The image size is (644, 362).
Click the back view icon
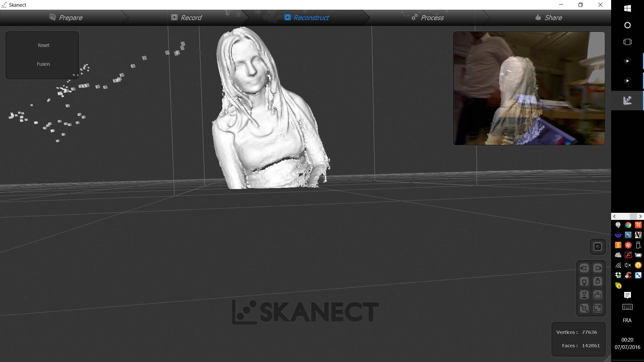pos(597,295)
